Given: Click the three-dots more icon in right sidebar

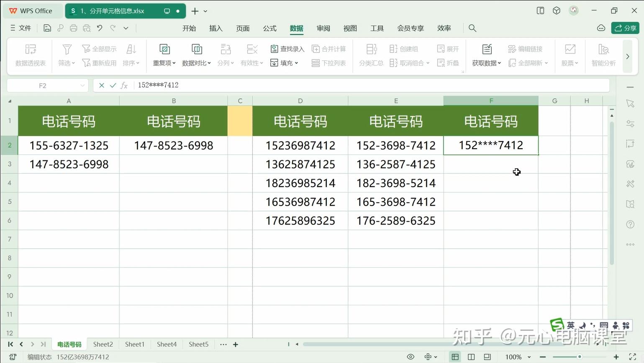Looking at the screenshot, I should coord(630,245).
